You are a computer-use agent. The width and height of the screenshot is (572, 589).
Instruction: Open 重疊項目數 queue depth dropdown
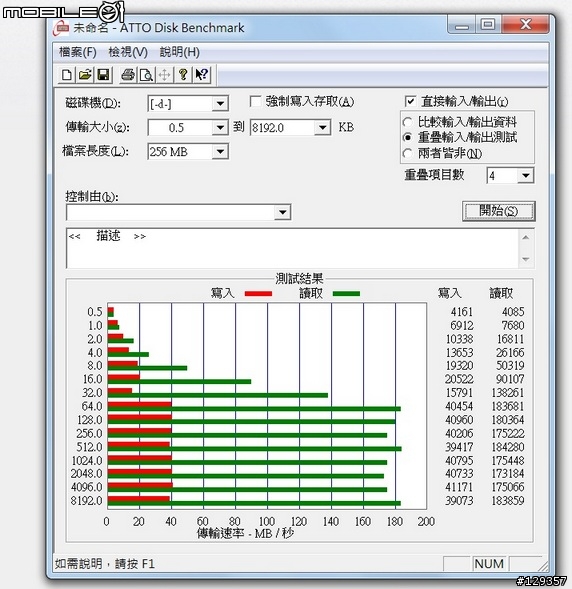[x=525, y=175]
